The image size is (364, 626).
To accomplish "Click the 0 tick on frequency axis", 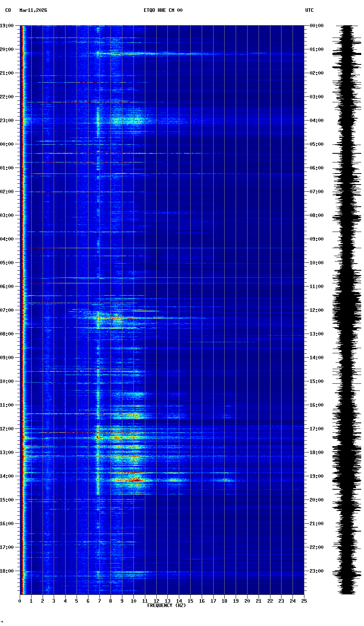I will 20,601.
